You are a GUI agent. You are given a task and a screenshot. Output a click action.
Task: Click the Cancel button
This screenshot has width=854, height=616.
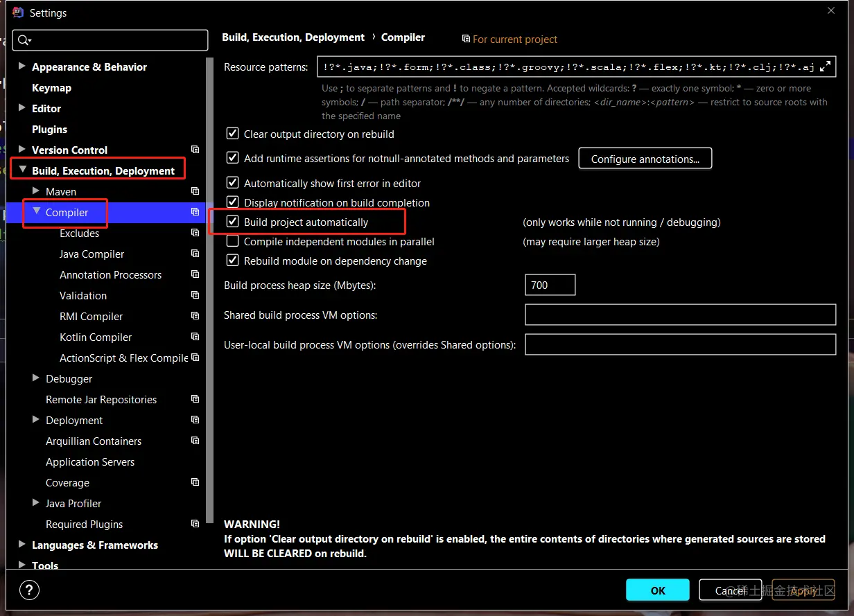click(x=731, y=590)
